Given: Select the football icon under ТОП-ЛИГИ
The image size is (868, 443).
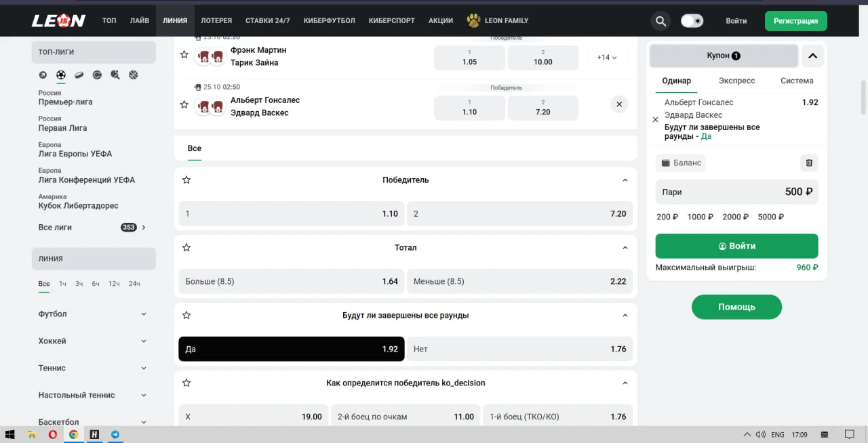Looking at the screenshot, I should (61, 75).
